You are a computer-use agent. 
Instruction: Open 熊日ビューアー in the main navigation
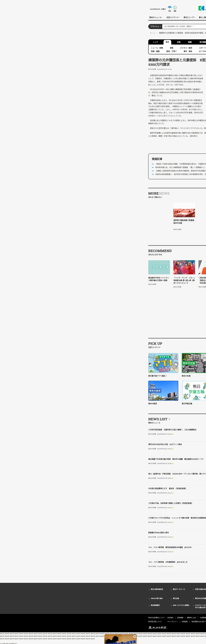click(189, 17)
